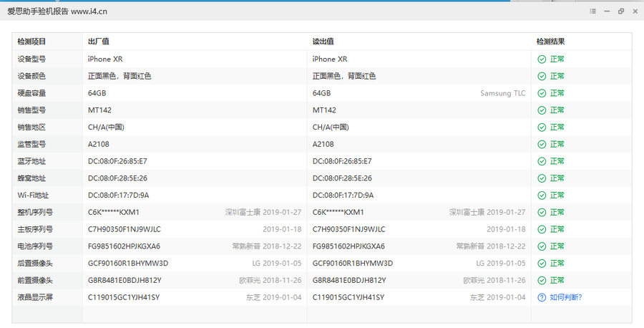Click factory 深圳富士康 2019-01-27 note

(x=263, y=212)
